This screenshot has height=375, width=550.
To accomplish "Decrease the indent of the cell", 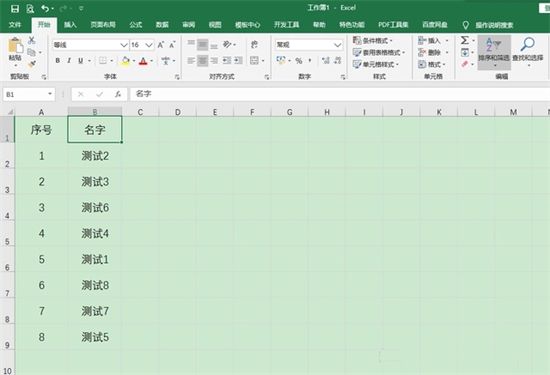I will tap(227, 61).
